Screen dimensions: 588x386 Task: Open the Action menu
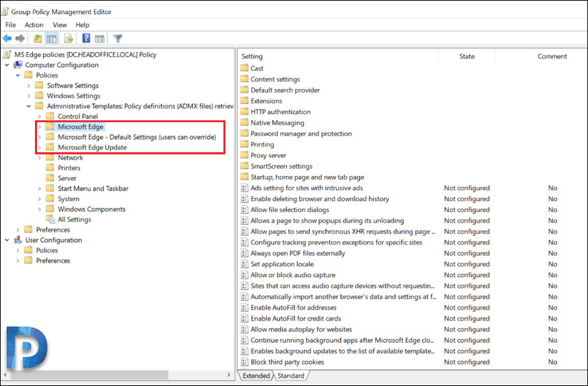point(34,25)
